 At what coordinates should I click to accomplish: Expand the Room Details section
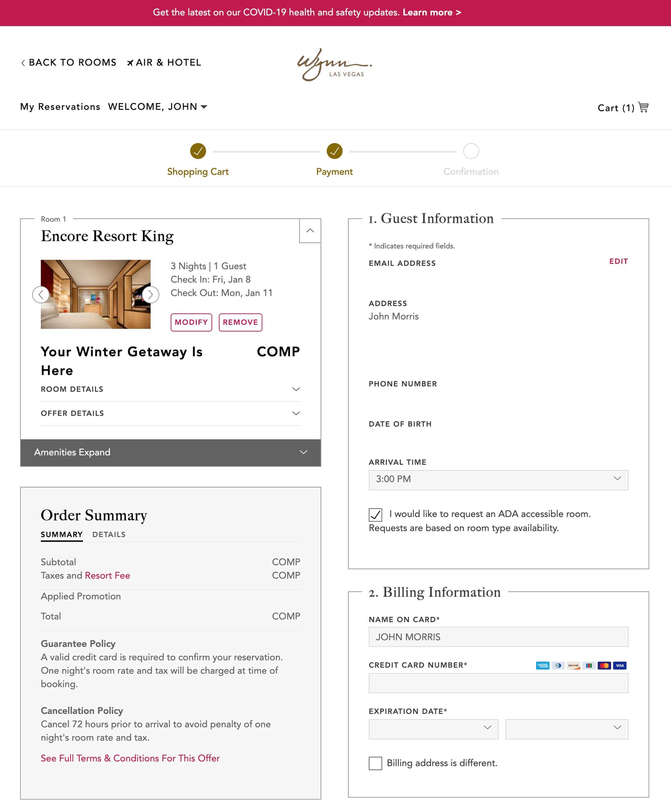[x=170, y=389]
